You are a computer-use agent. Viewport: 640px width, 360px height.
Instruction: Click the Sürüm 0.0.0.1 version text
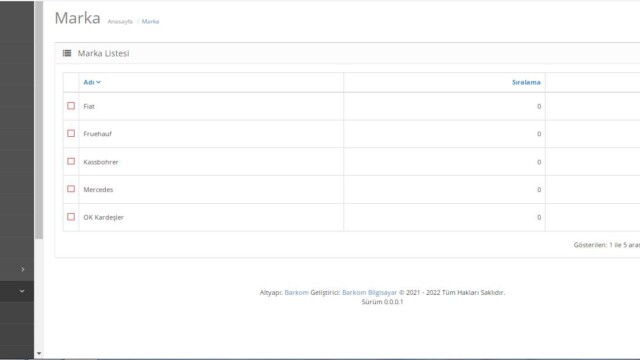click(382, 302)
